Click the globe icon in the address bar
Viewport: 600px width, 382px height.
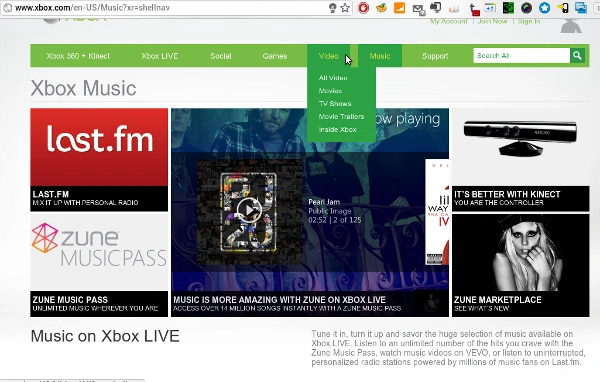click(x=8, y=8)
